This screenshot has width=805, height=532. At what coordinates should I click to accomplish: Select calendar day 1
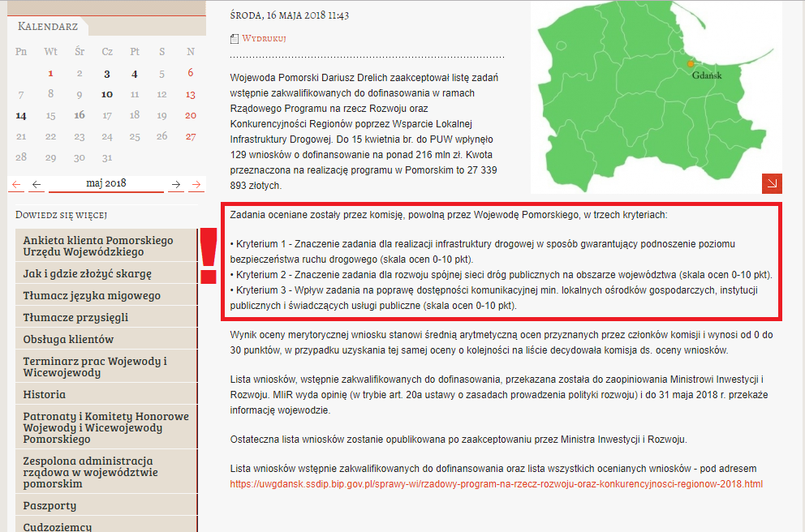pos(50,73)
